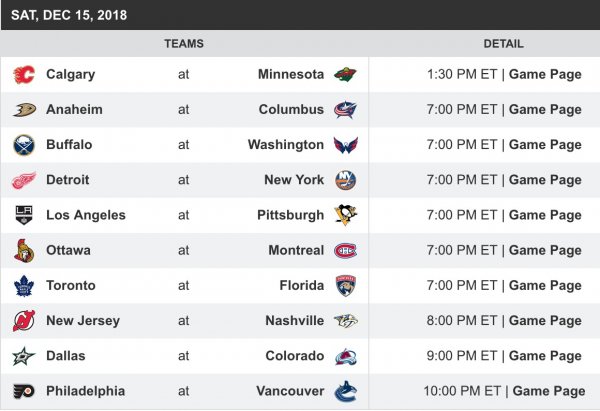600x411 pixels.
Task: Open Game Page for Ottawa at Montreal
Action: tap(545, 250)
